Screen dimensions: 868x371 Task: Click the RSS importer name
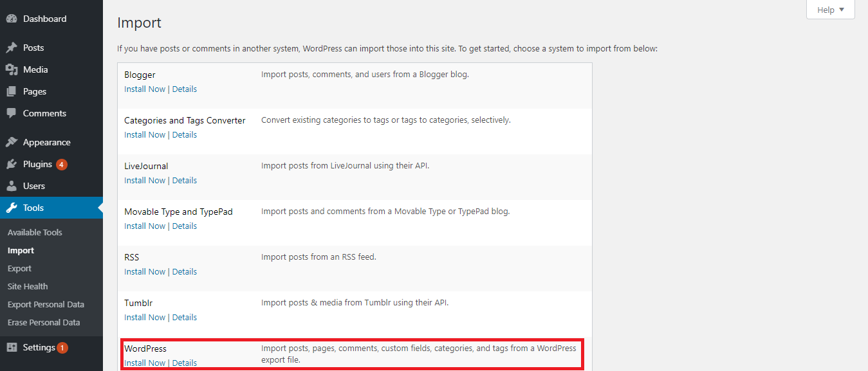pyautogui.click(x=132, y=257)
